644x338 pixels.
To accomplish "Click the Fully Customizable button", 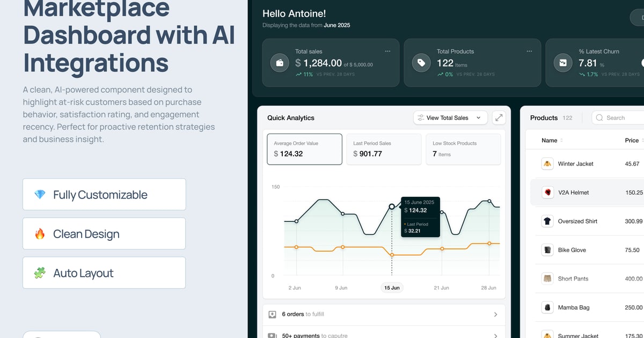I will pyautogui.click(x=104, y=195).
